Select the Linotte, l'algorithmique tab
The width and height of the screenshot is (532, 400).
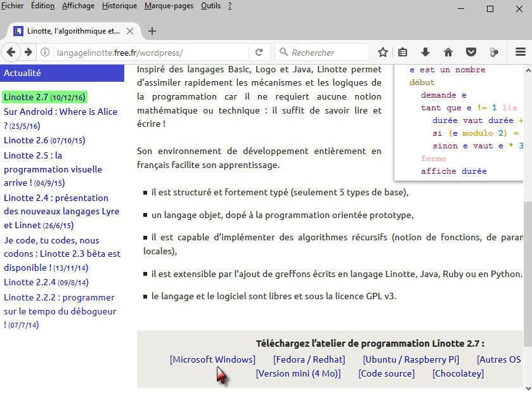74,31
